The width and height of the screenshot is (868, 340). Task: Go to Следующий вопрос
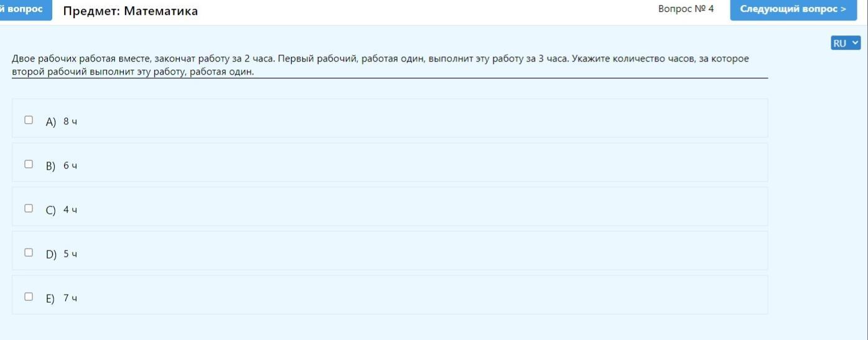[793, 9]
